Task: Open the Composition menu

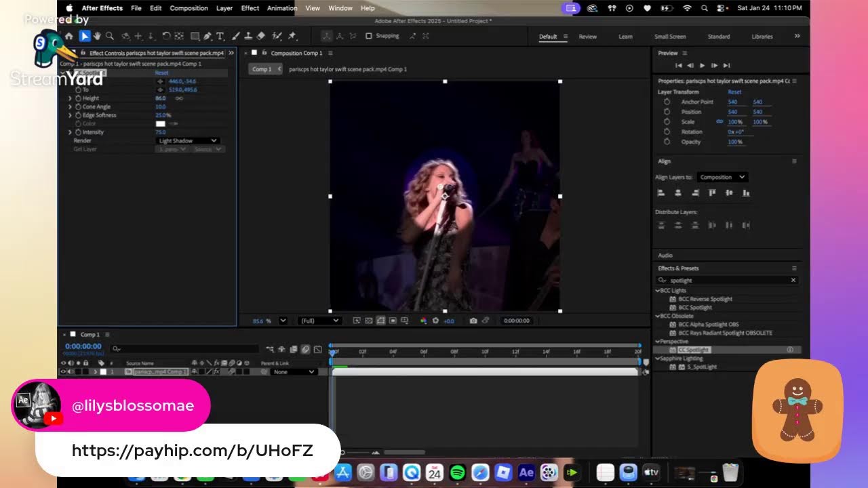Action: [x=189, y=8]
